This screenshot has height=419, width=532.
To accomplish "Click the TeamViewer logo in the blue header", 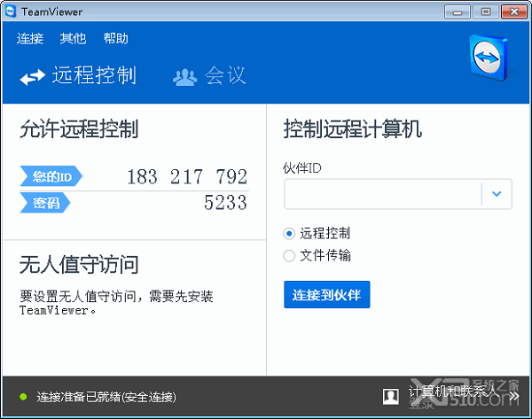I will tap(489, 58).
